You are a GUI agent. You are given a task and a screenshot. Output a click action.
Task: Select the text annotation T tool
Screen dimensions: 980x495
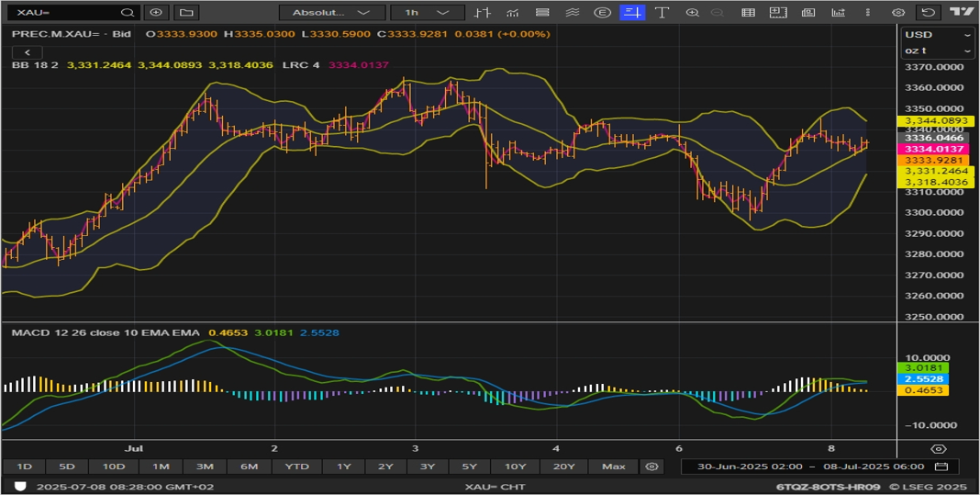click(662, 13)
